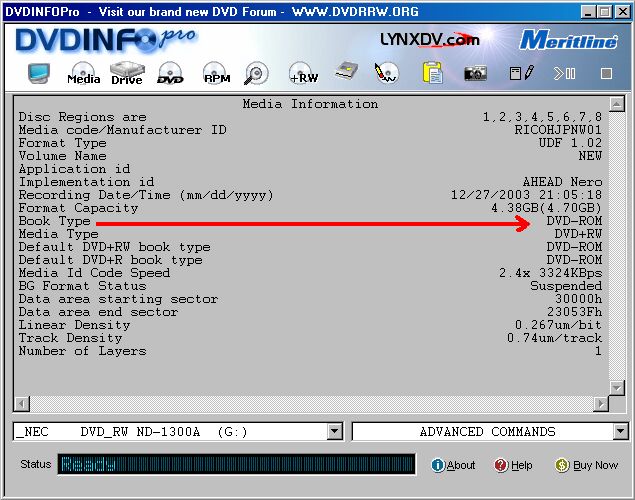Close the DVDINFOPro window

622,12
